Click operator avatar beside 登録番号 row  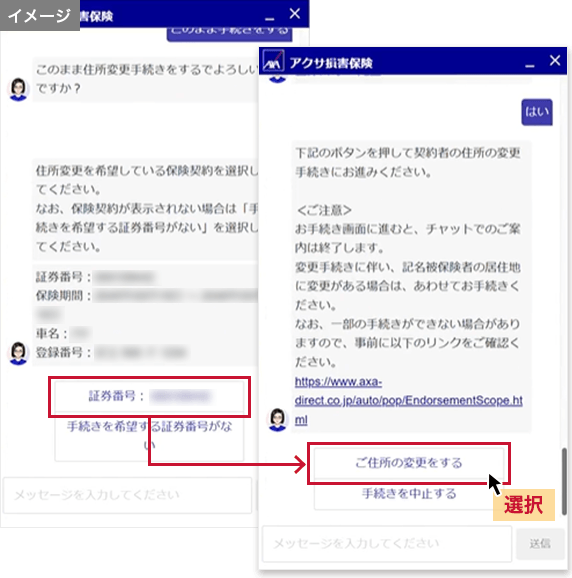18,353
